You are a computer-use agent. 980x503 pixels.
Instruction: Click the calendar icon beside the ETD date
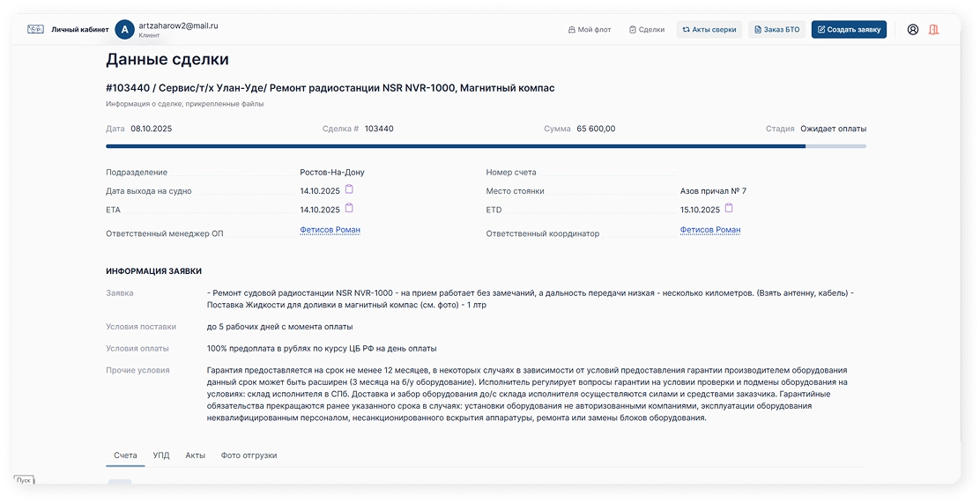(729, 209)
